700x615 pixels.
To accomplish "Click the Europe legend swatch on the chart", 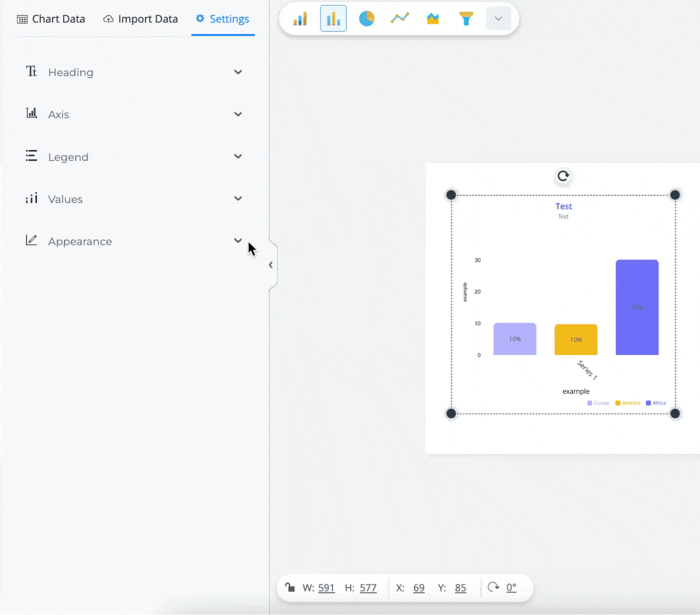I will (590, 402).
